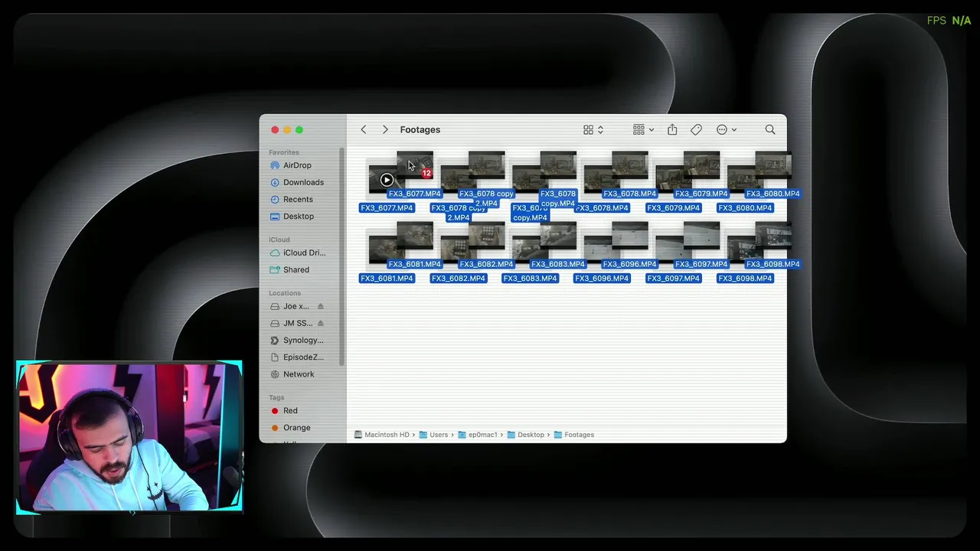Click Footages in the path bar

tap(574, 435)
